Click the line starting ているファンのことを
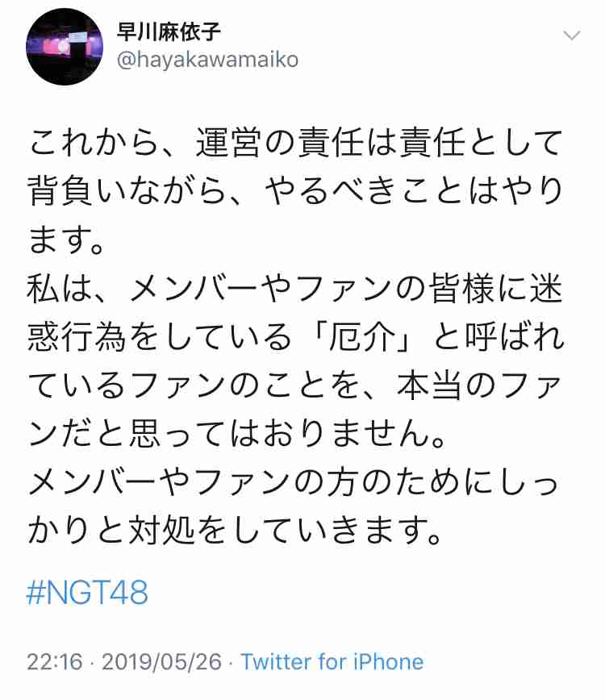 tap(294, 385)
